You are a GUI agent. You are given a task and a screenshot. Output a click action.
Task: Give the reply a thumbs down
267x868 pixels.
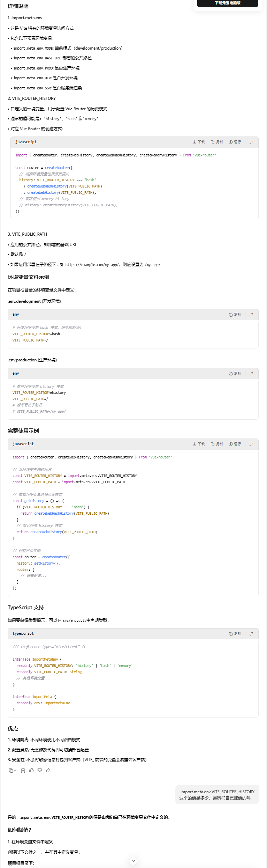(40, 770)
